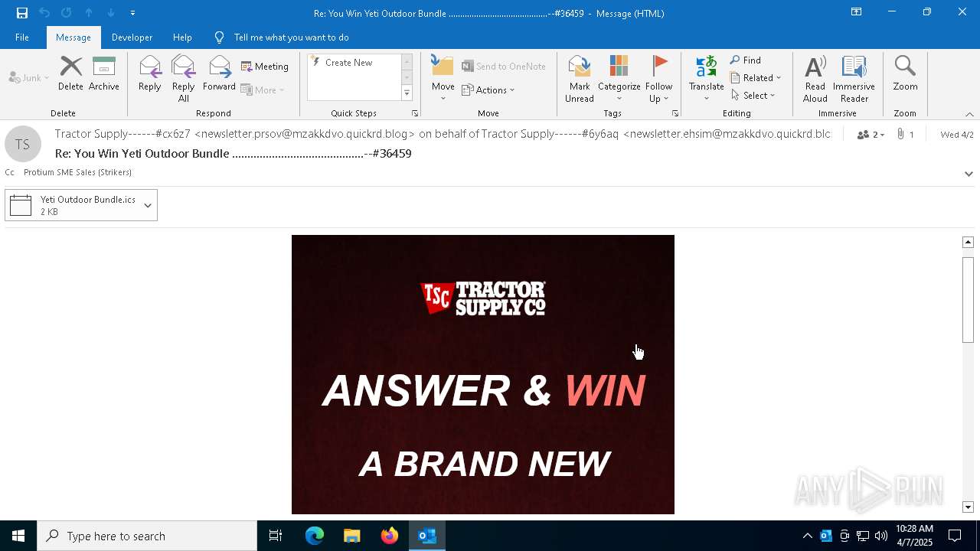
Task: Open the More respond options dropdown
Action: [263, 90]
